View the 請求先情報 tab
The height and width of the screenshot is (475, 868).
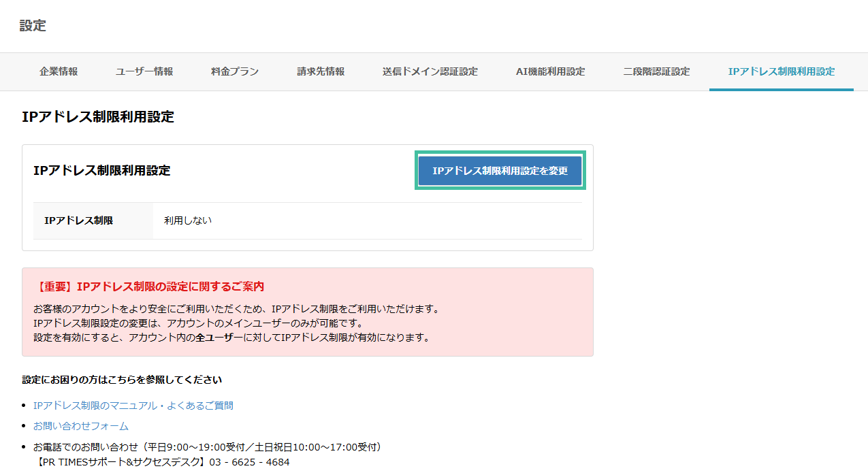[319, 71]
